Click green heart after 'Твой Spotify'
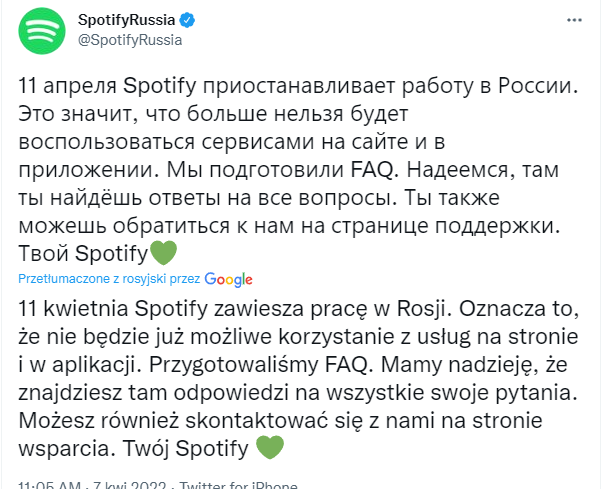The height and width of the screenshot is (489, 605). 162,253
